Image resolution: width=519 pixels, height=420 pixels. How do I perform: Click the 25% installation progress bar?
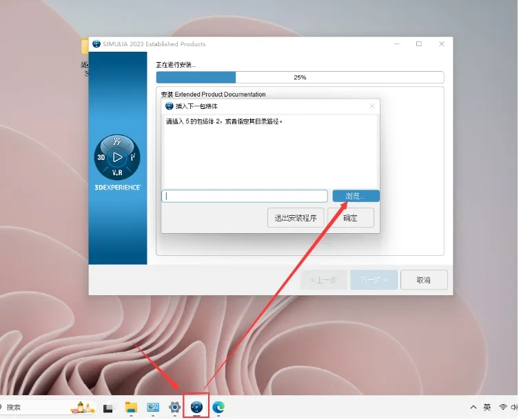coord(300,77)
